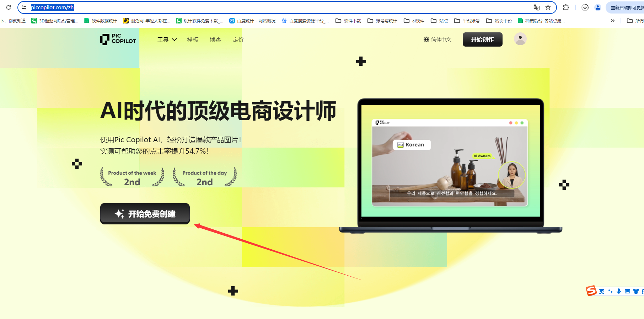Screen dimensions: 644x319
Task: Open the Chrome profile avatar icon
Action: [598, 7]
